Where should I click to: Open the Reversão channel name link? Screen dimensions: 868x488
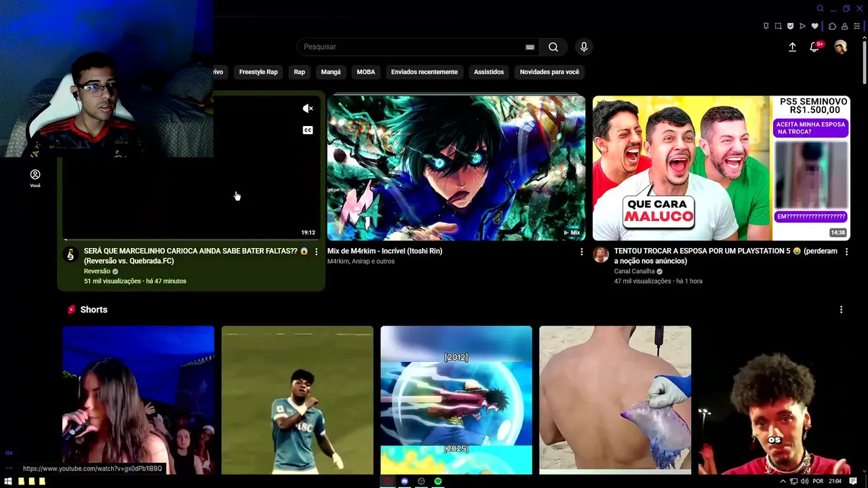pyautogui.click(x=97, y=271)
